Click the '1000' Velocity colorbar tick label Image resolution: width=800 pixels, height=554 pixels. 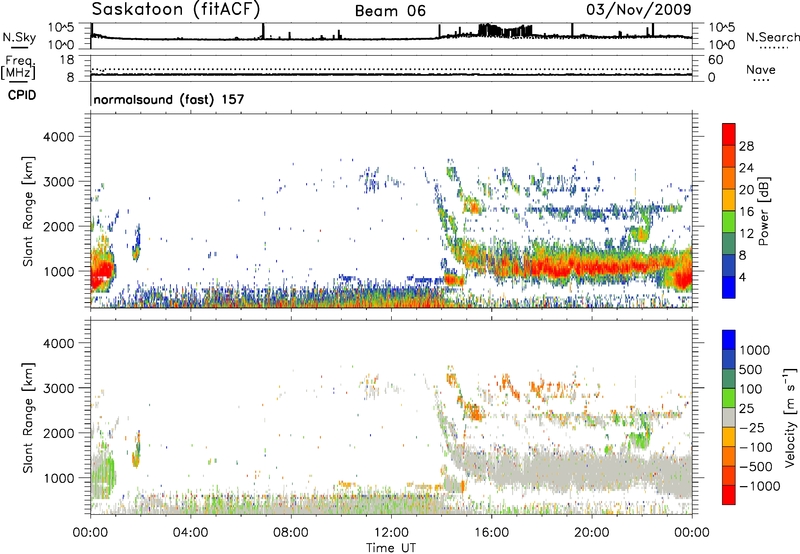[x=754, y=350]
